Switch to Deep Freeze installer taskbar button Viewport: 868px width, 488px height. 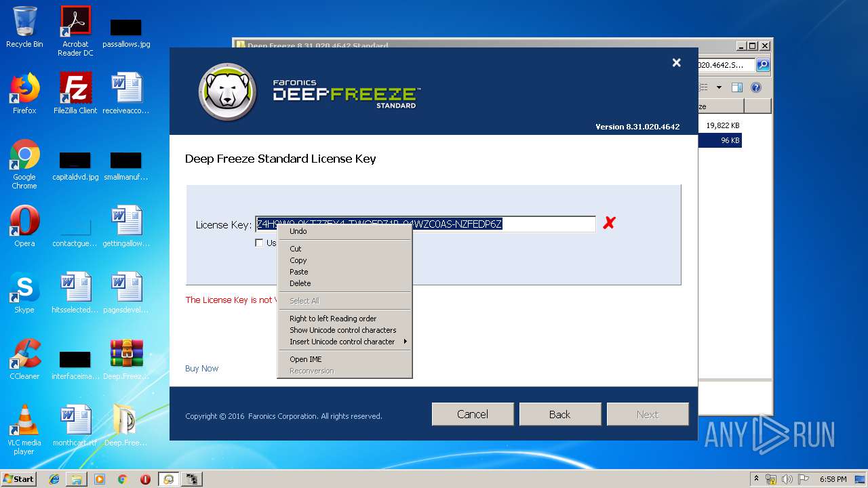pos(169,479)
